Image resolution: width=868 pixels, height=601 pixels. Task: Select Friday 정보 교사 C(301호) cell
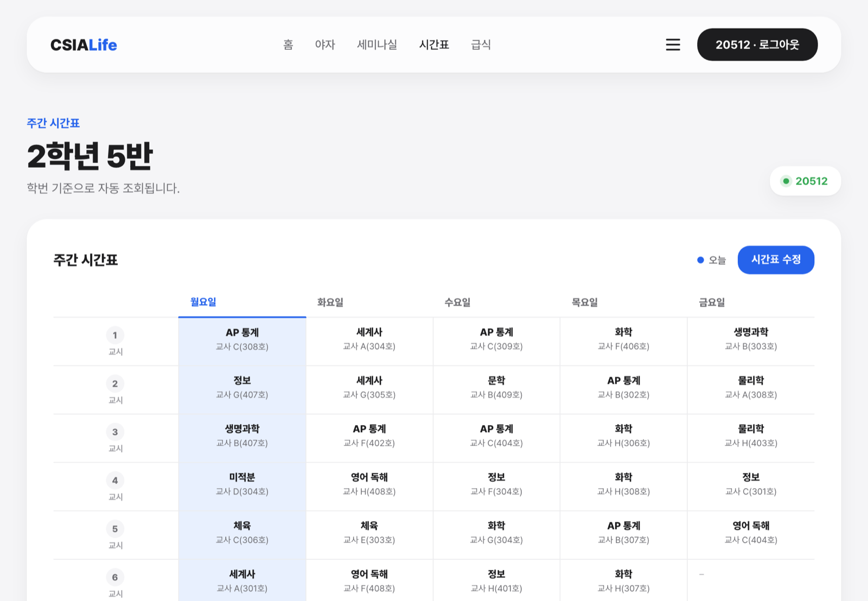751,486
